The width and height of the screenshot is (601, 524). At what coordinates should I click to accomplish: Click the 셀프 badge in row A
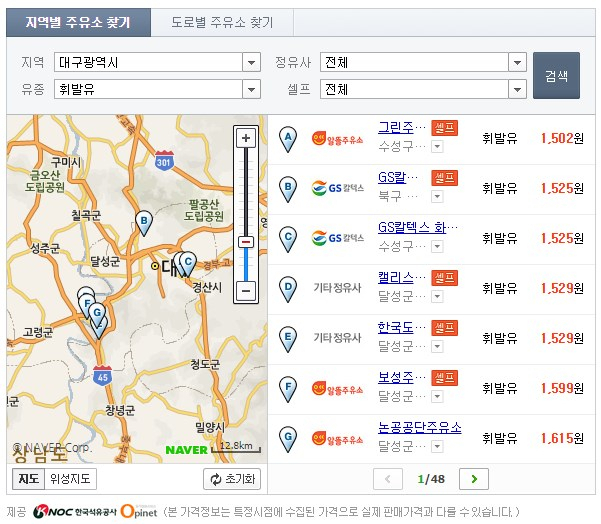tap(445, 128)
